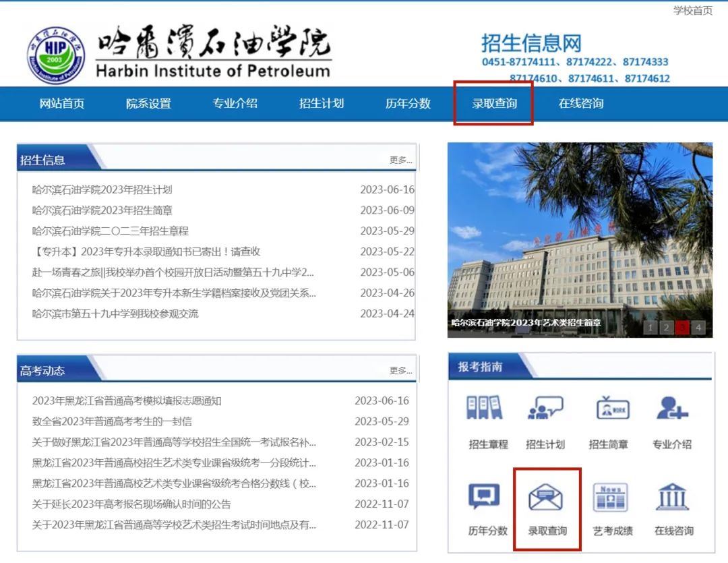Expand 更多 in the 高考动态 panel

pos(400,371)
